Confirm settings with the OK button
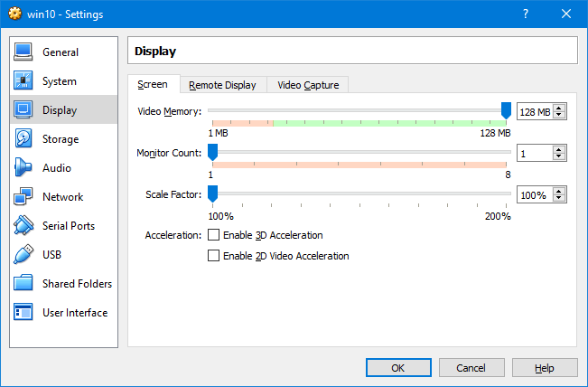Image resolution: width=588 pixels, height=387 pixels. pos(398,368)
